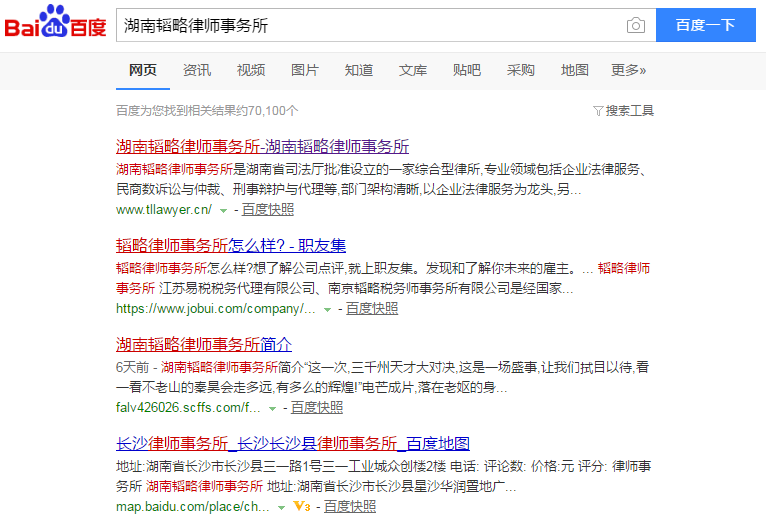
Task: Open the 知道 tab
Action: pyautogui.click(x=359, y=70)
